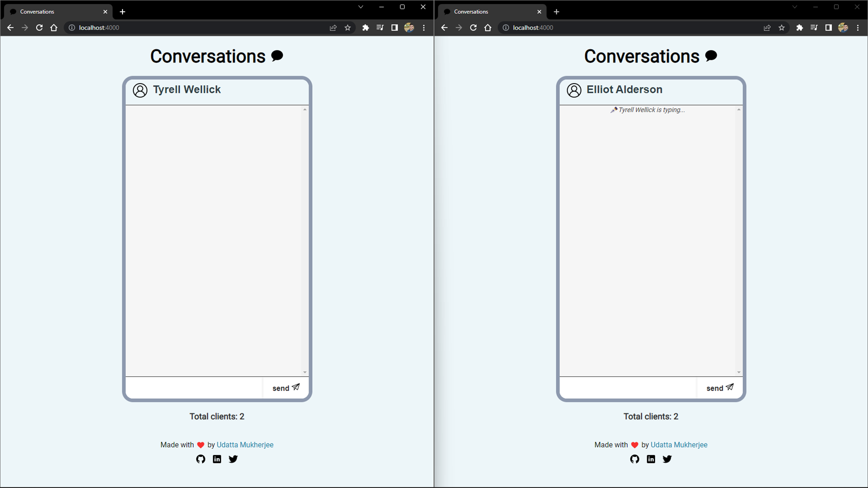Click Twitter icon in left window footer
This screenshot has height=488, width=868.
click(x=233, y=459)
